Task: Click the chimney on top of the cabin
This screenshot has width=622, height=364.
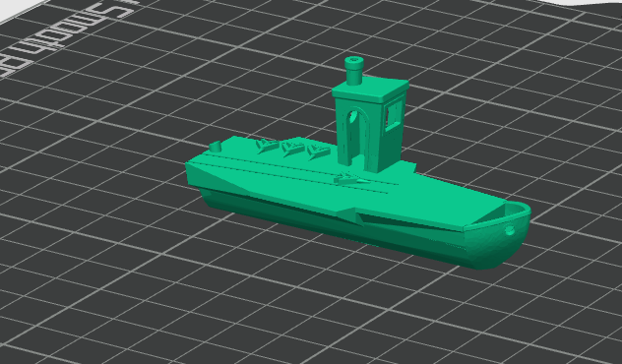Action: 354,71
